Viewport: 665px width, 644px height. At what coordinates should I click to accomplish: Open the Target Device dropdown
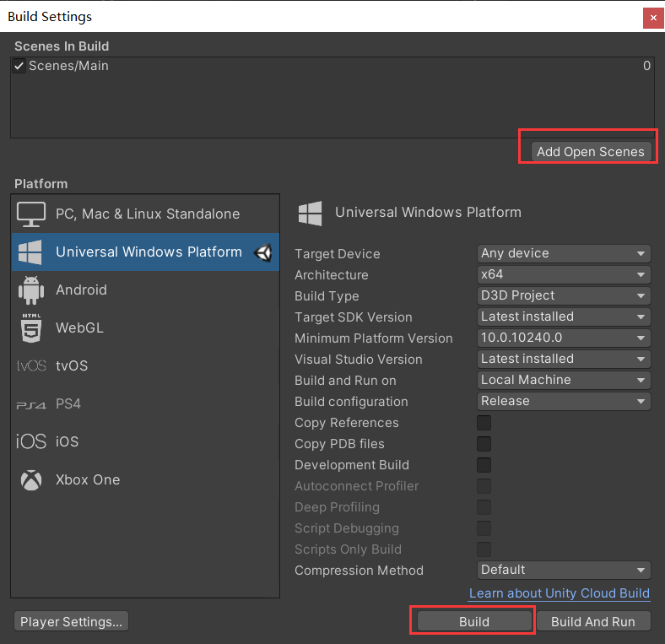(564, 254)
